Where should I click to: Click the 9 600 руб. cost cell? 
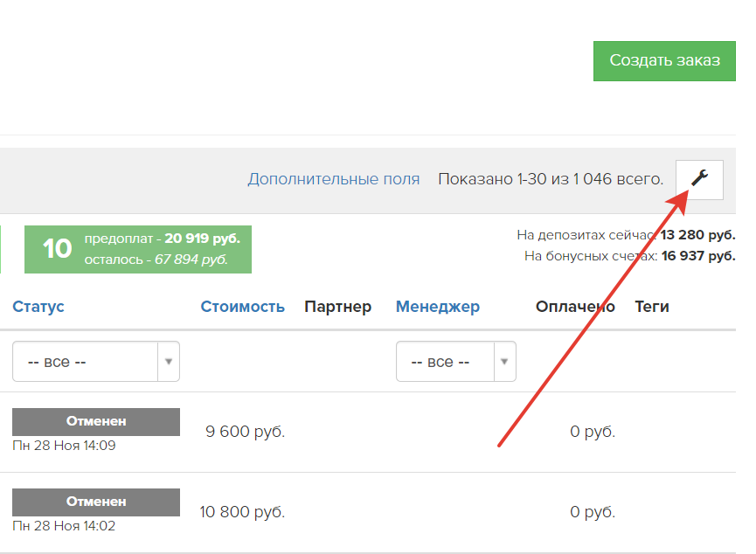245,432
